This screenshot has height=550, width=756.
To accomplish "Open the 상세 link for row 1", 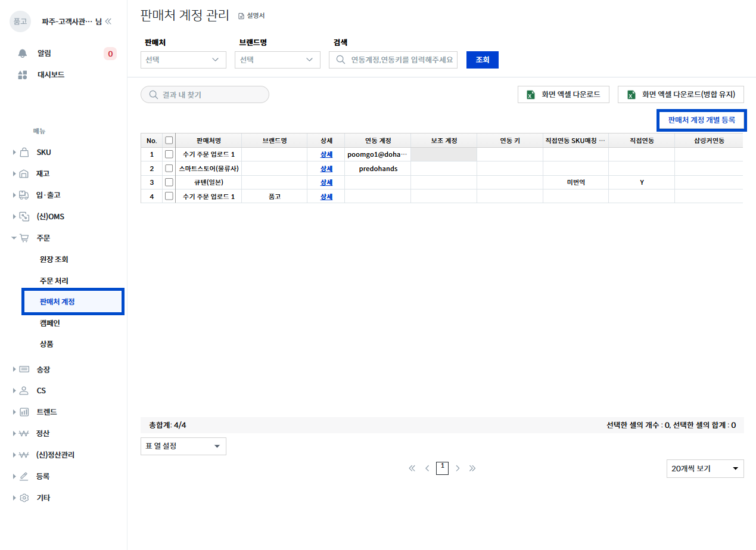I will (326, 154).
